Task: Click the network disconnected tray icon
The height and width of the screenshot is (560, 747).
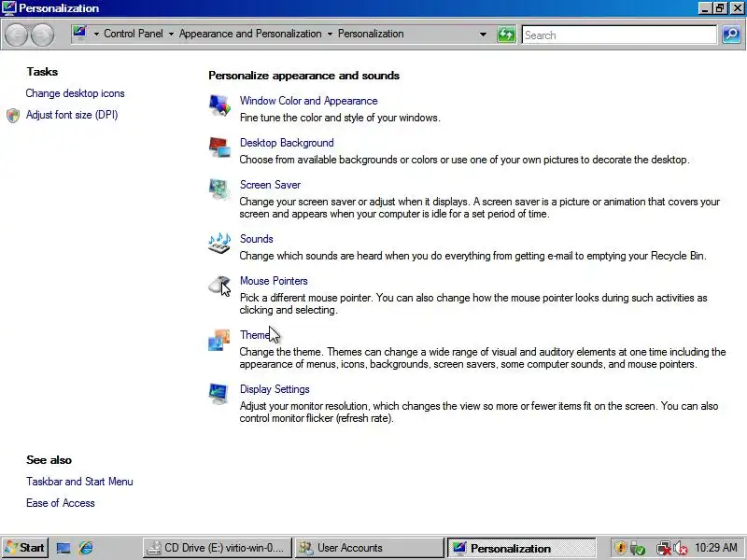Action: [663, 549]
